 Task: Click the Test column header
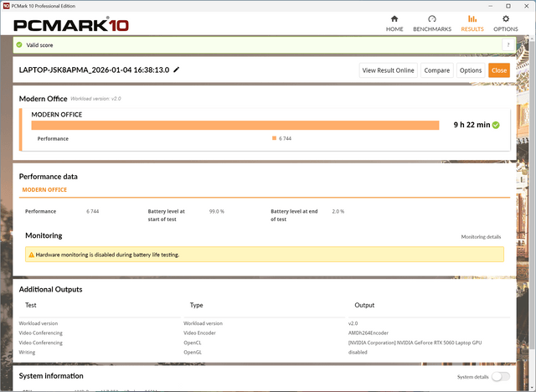tap(31, 305)
